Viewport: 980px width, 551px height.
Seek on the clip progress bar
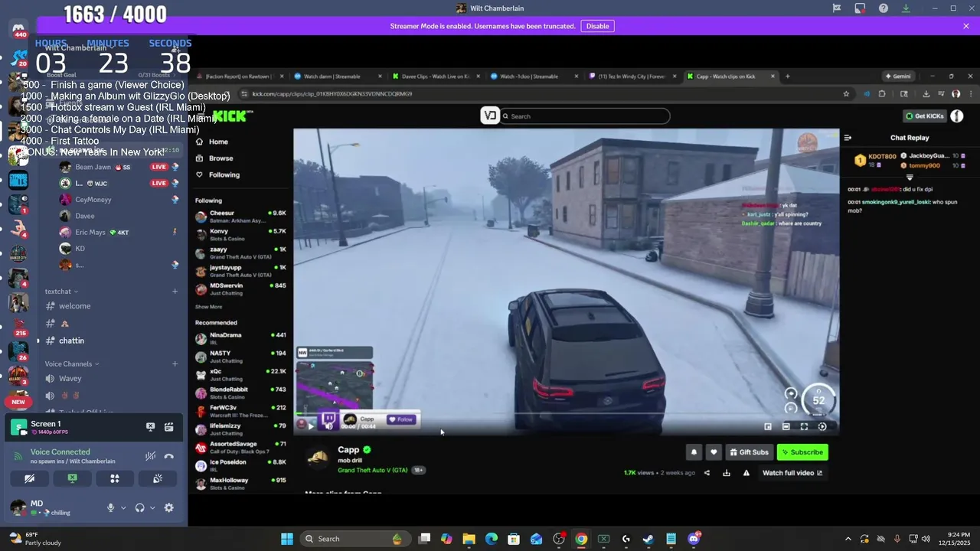[567, 414]
